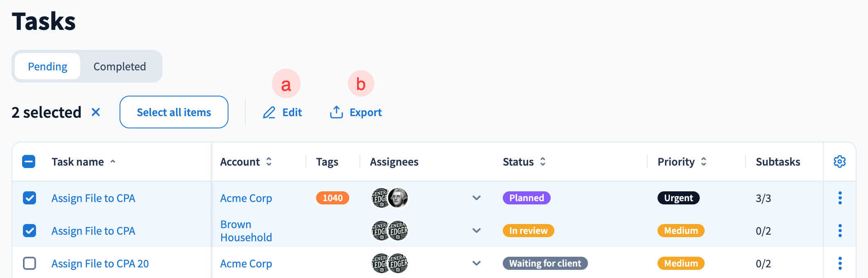Expand assignees dropdown in the In review row

(x=476, y=231)
